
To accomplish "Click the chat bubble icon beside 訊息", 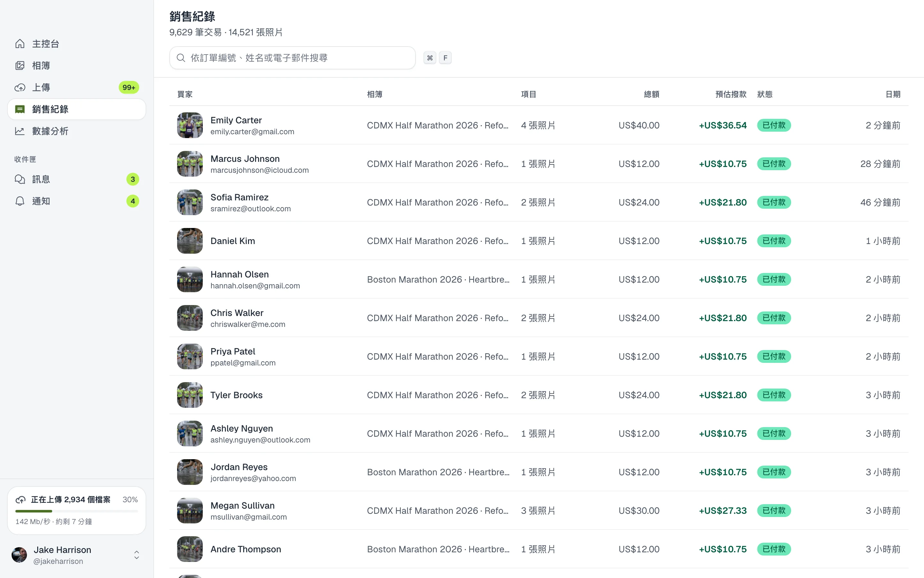I will 20,179.
